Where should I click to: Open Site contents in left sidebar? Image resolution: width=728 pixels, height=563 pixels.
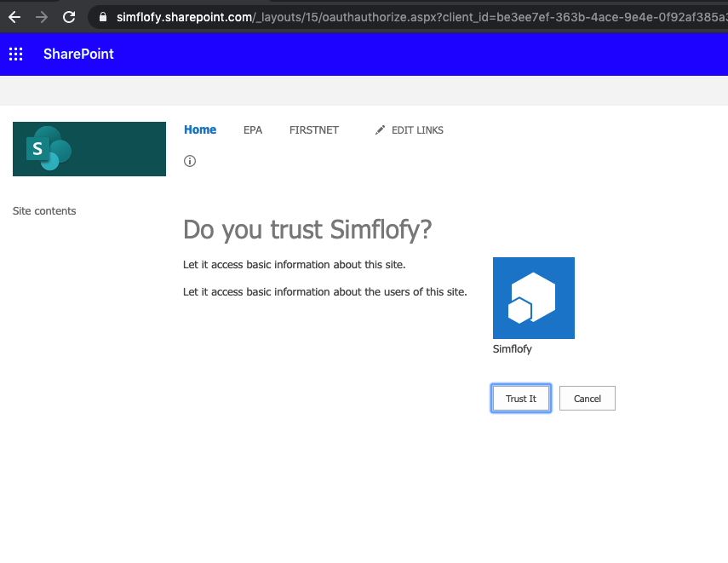click(44, 211)
